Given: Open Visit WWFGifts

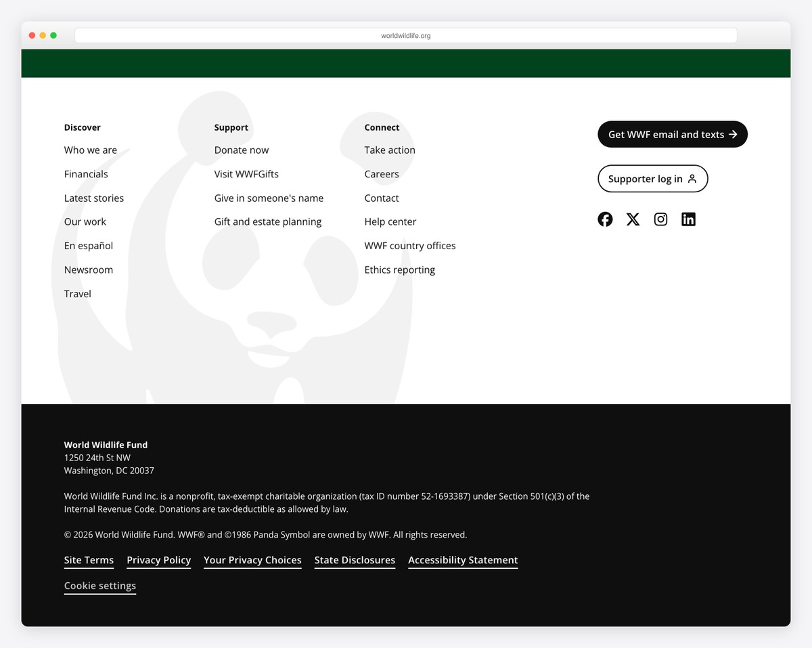Looking at the screenshot, I should click(x=246, y=174).
